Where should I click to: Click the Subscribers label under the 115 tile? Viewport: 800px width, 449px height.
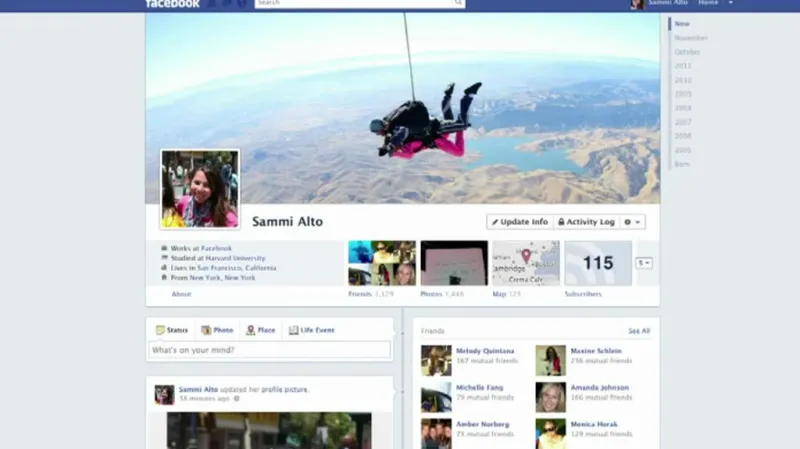point(583,294)
